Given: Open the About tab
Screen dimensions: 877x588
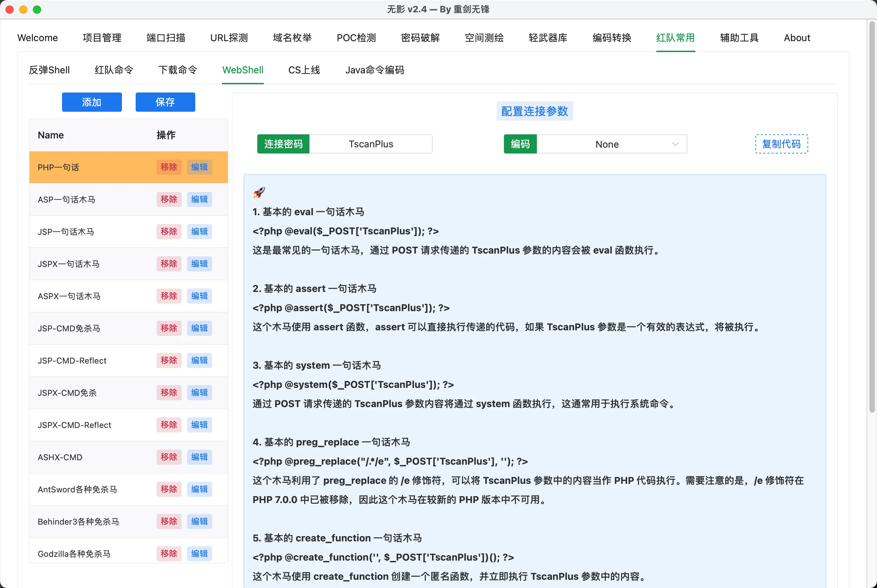Looking at the screenshot, I should tap(796, 38).
